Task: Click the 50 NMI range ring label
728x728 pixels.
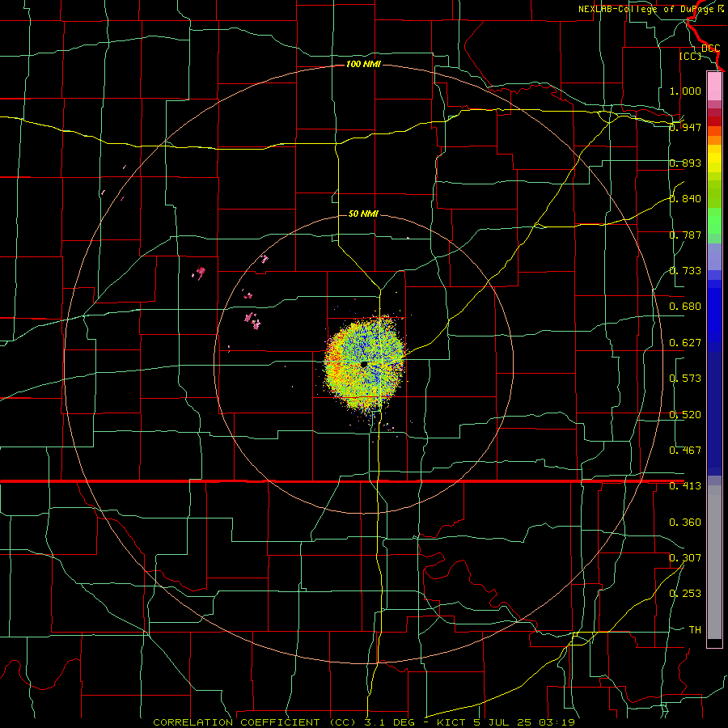Action: [363, 214]
